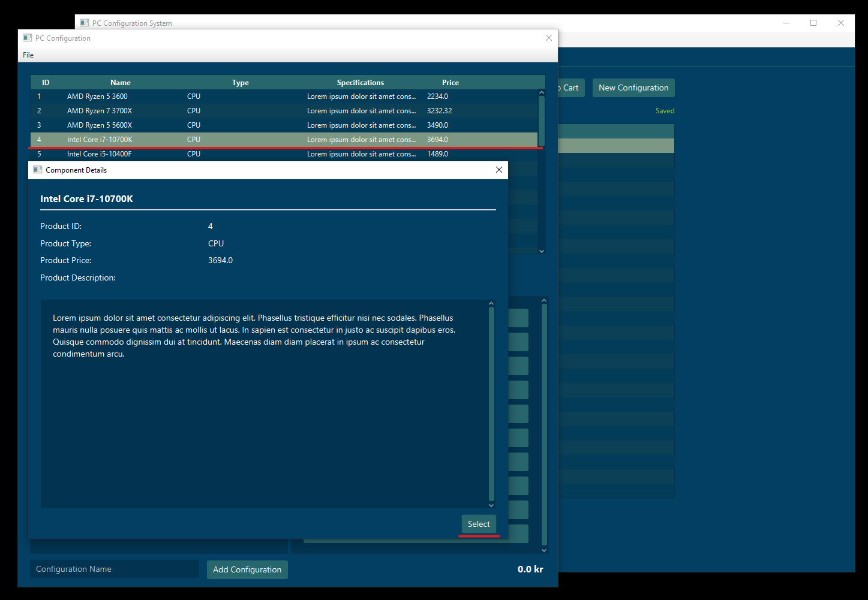Screen dimensions: 868x600
Task: Click the description scrollbar down arrow
Action: tap(491, 505)
